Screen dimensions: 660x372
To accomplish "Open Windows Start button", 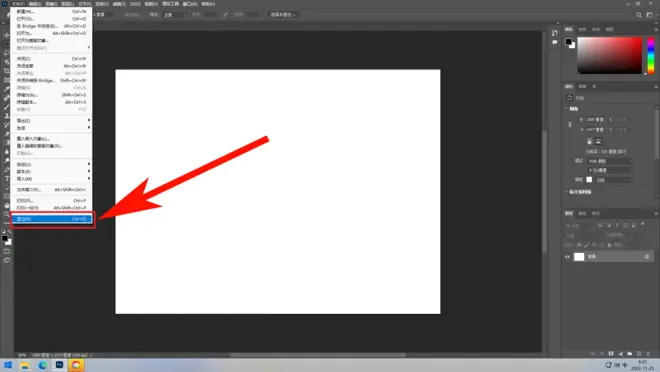I will pos(8,365).
